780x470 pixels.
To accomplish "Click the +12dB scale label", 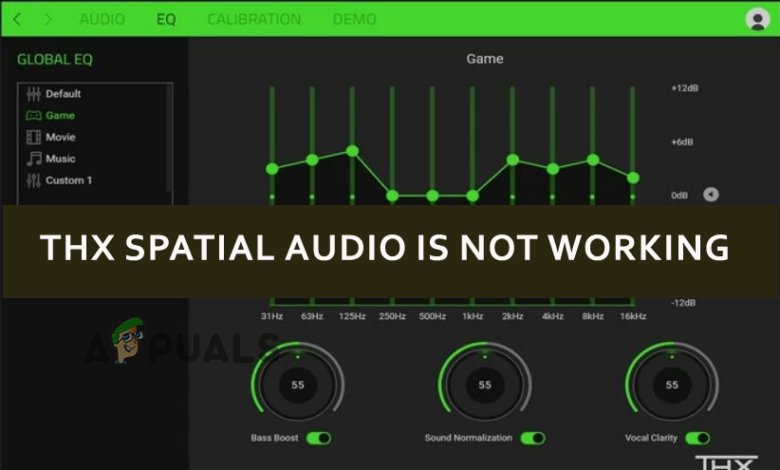I will (684, 88).
